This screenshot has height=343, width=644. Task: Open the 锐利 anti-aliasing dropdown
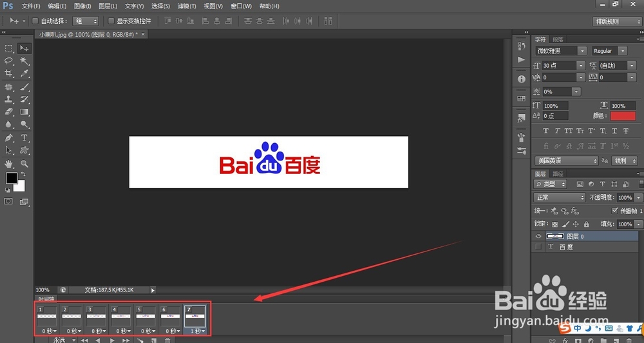click(625, 161)
